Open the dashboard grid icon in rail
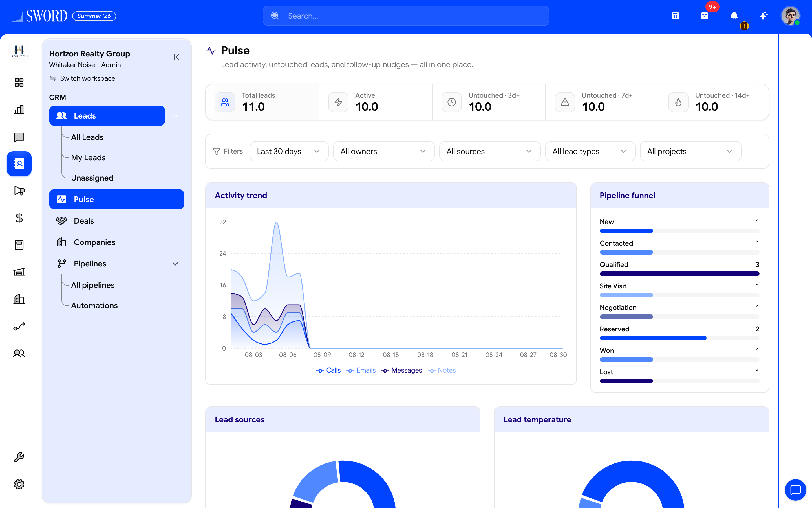Screen dimensions: 812x508 pos(19,82)
